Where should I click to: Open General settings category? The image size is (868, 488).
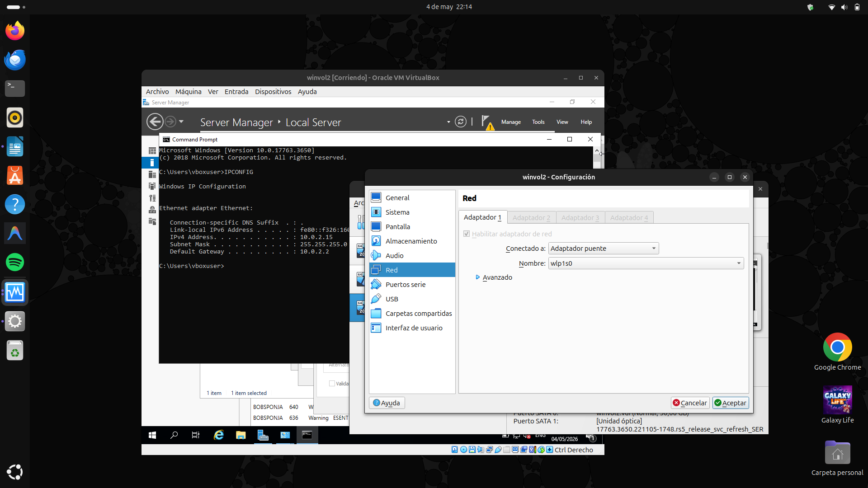point(412,197)
